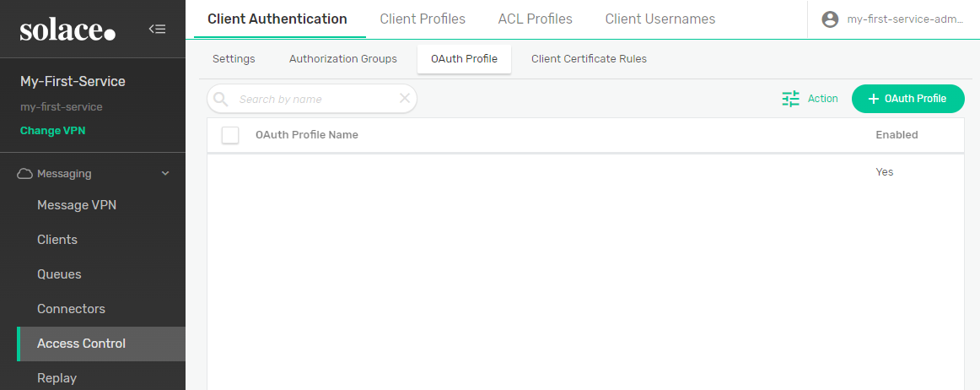
Task: Click the Action sliders icon
Action: coord(790,99)
